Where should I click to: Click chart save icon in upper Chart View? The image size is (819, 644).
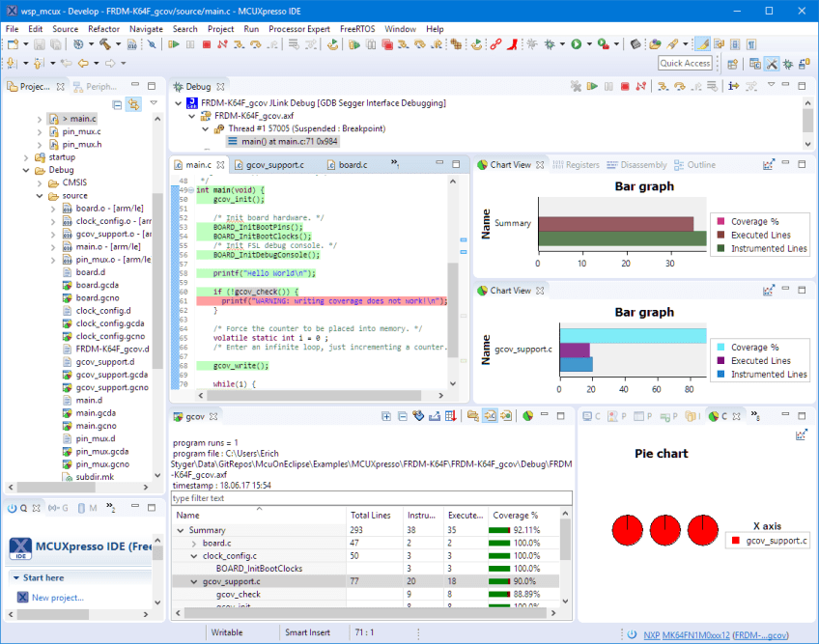point(769,165)
